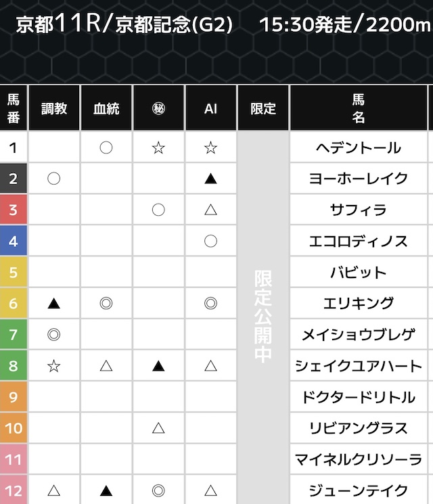Image resolution: width=433 pixels, height=504 pixels.
Task: Click the double circle in メイショウブレゲ's 調教 column
Action: [x=54, y=335]
